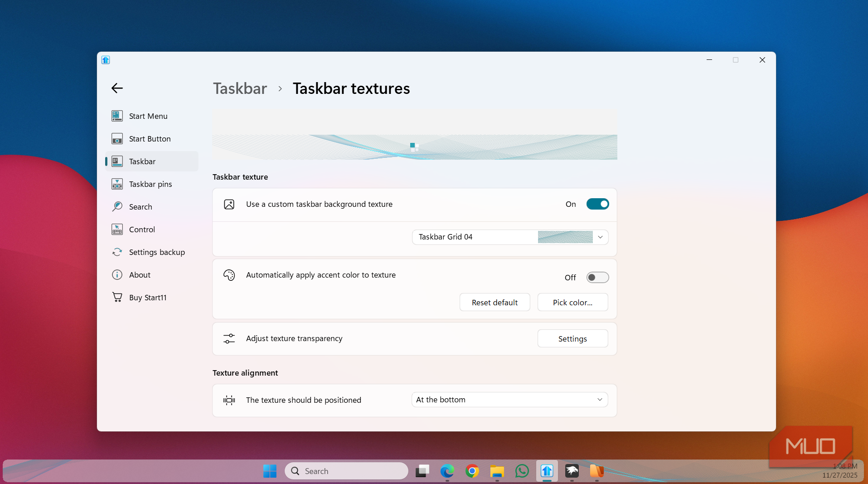Click the Taskbar pins sidebar icon
This screenshot has height=484, width=868.
(x=117, y=184)
